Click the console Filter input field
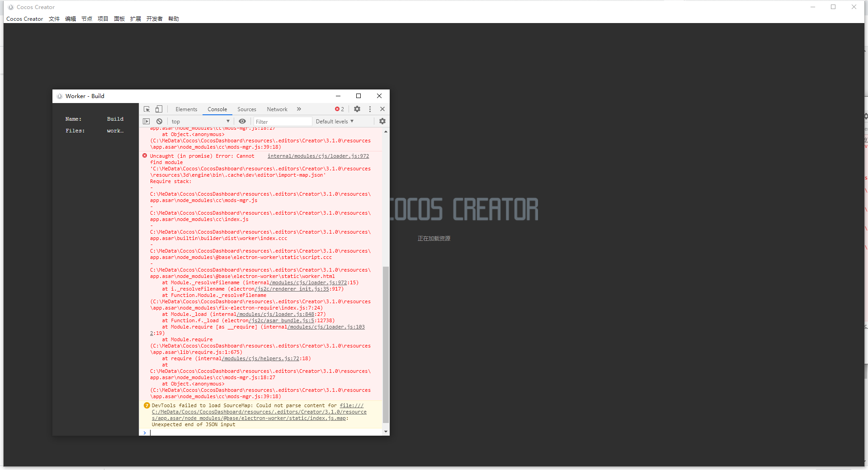Image resolution: width=868 pixels, height=470 pixels. 283,122
